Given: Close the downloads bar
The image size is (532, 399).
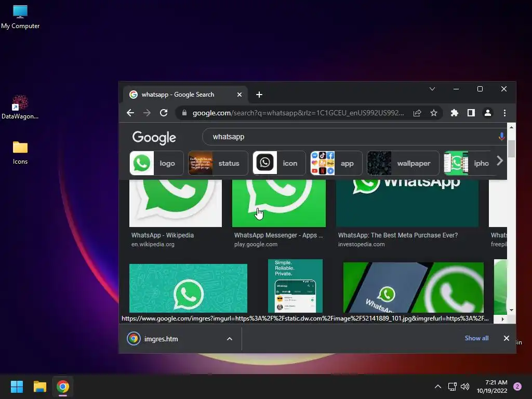Looking at the screenshot, I should coord(506,338).
